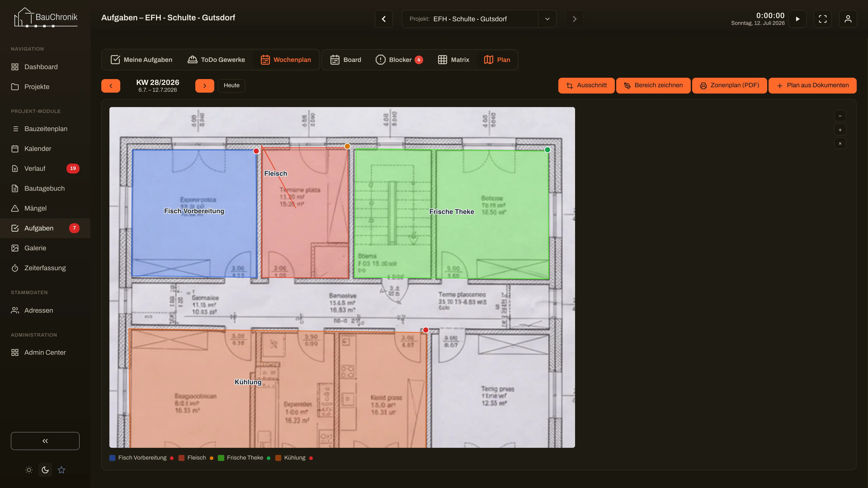This screenshot has width=868, height=488.
Task: Click blue Fisch Vorbereitung legend swatch
Action: (113, 458)
